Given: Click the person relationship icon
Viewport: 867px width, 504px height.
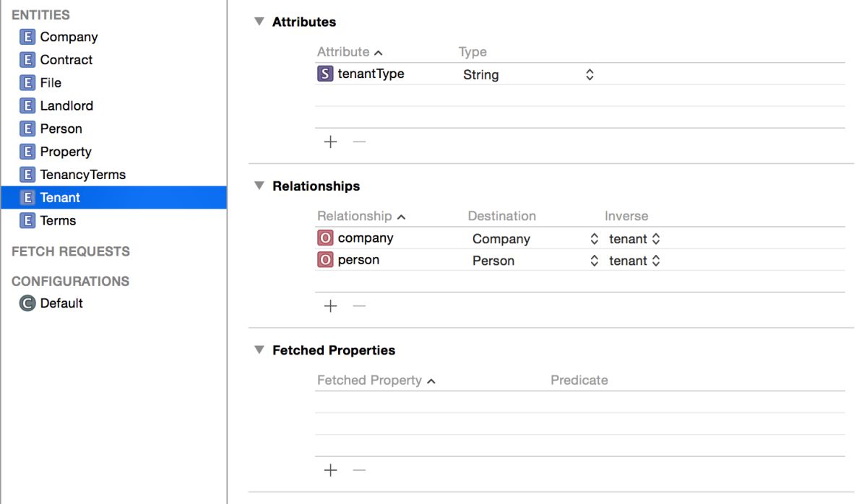Looking at the screenshot, I should pyautogui.click(x=325, y=260).
